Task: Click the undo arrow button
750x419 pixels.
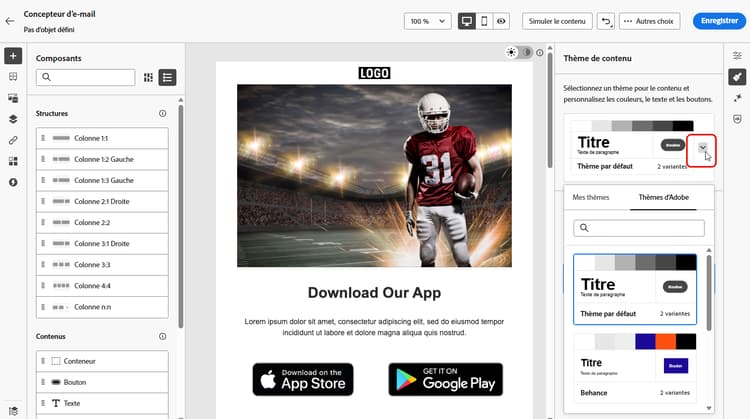Action: coord(606,21)
